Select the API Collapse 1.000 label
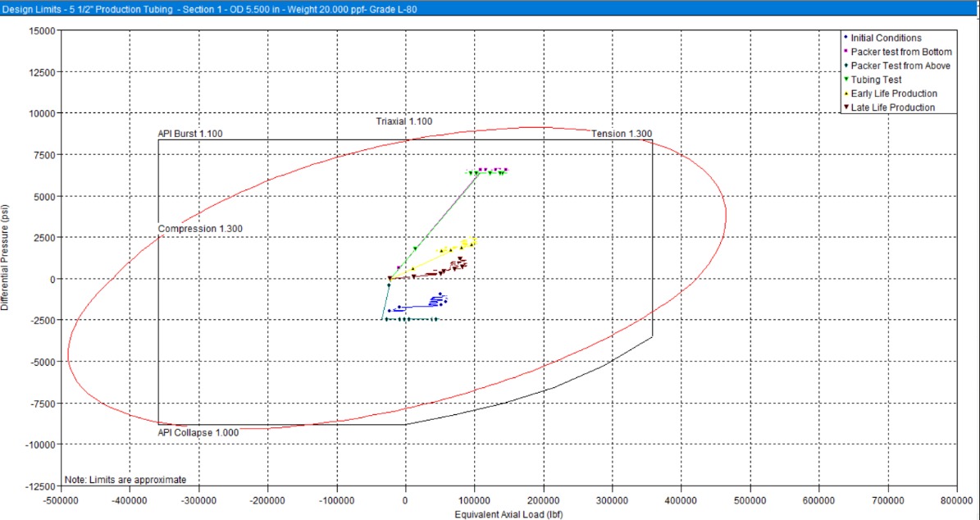The height and width of the screenshot is (520, 980). point(198,432)
